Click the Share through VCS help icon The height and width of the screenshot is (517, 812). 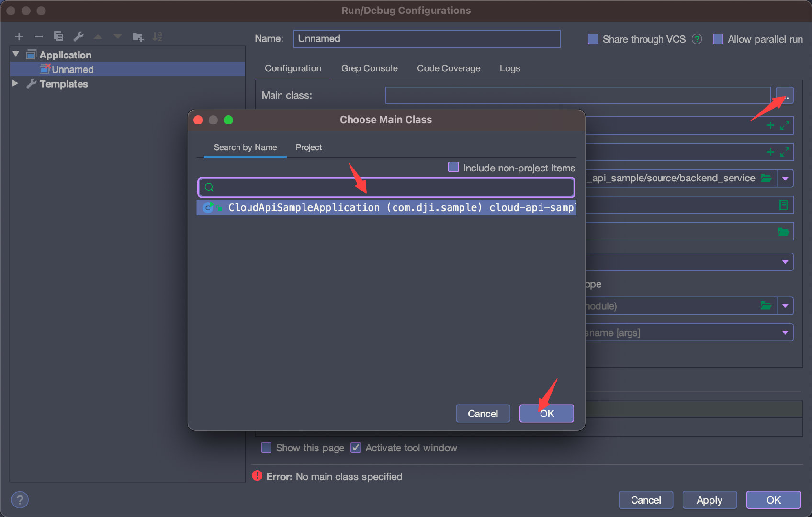pos(697,39)
